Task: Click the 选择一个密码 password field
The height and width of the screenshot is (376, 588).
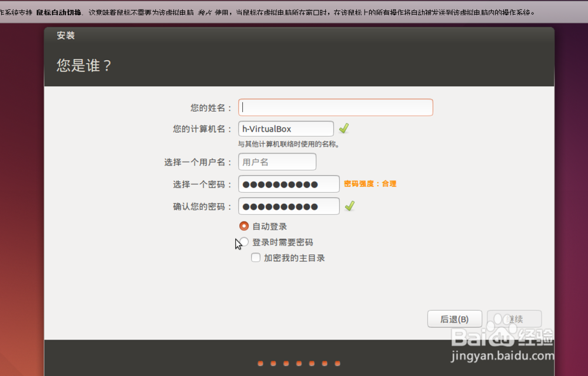Action: click(x=288, y=184)
